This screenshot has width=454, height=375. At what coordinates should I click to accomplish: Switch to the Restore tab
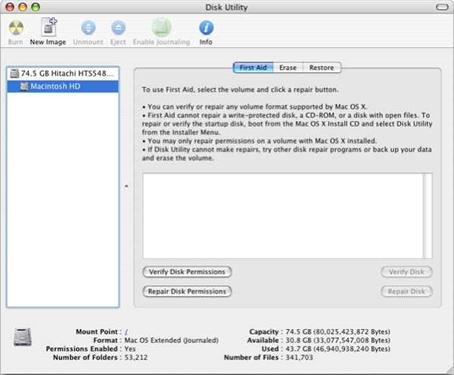(322, 68)
